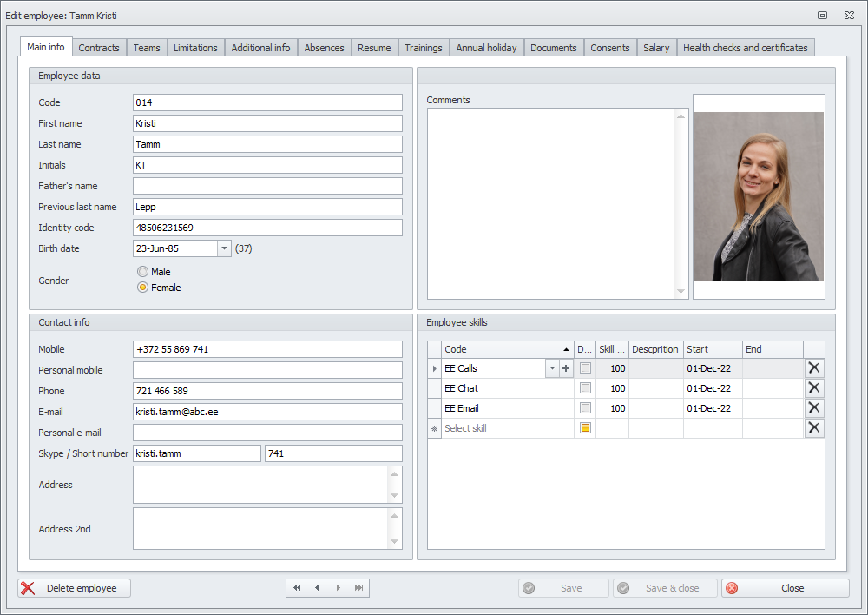This screenshot has width=868, height=615.
Task: Switch to the Teams tab
Action: point(147,48)
